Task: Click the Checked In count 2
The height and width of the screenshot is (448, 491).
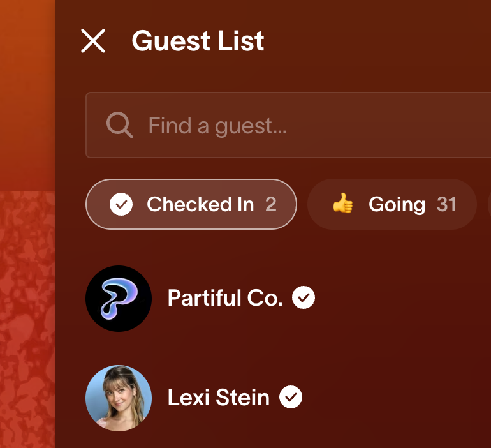Action: pyautogui.click(x=271, y=204)
